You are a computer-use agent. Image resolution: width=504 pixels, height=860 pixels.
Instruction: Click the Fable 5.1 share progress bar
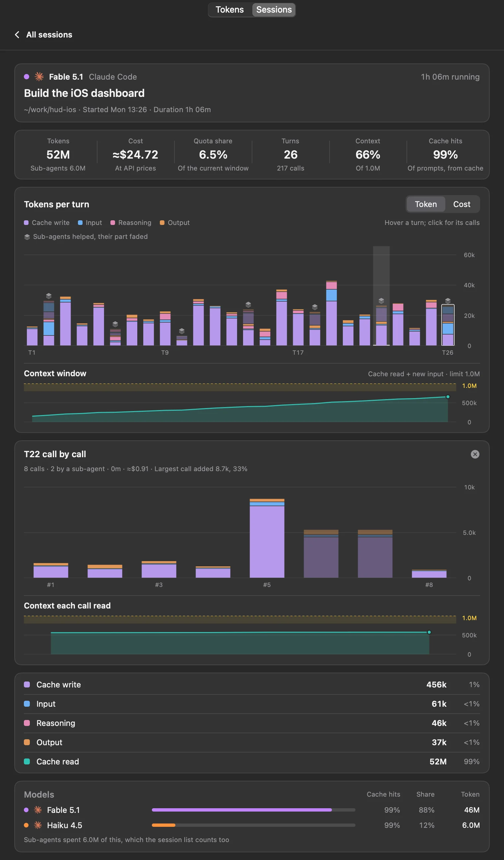253,810
